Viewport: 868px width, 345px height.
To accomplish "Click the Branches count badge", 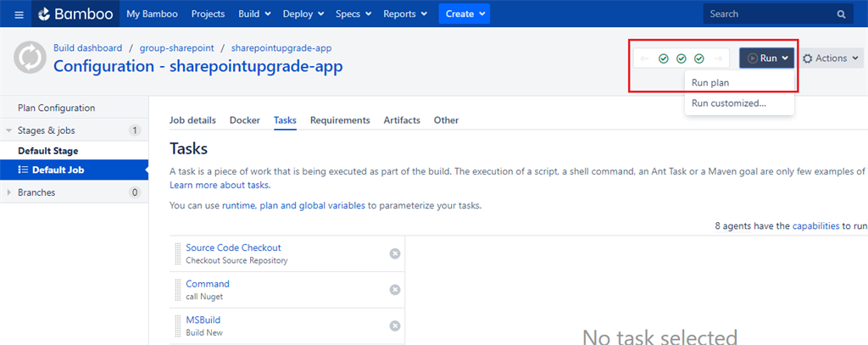I will click(x=135, y=192).
